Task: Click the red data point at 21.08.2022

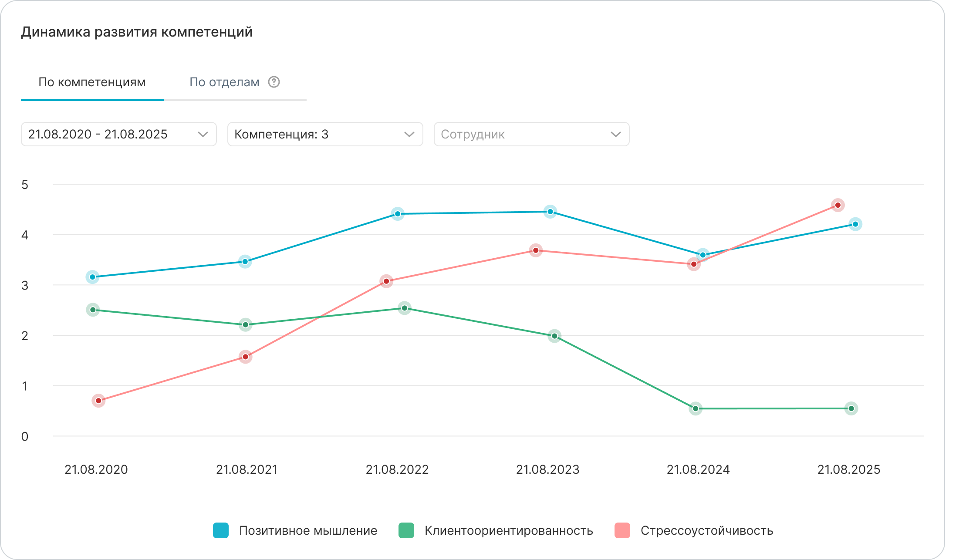Action: [x=386, y=281]
